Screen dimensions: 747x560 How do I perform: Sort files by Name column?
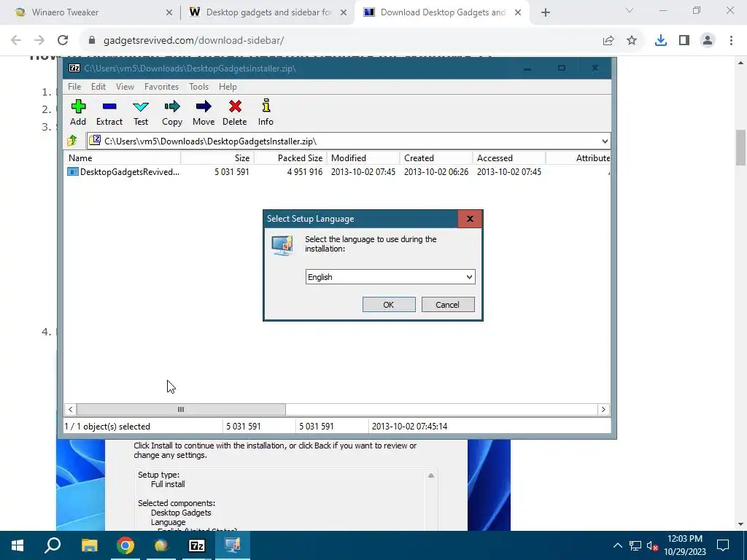pos(123,158)
